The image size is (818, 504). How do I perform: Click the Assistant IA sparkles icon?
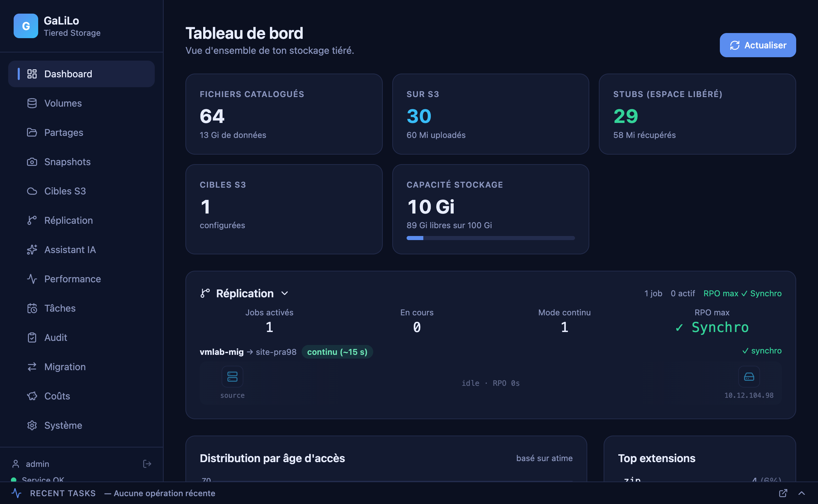(32, 250)
